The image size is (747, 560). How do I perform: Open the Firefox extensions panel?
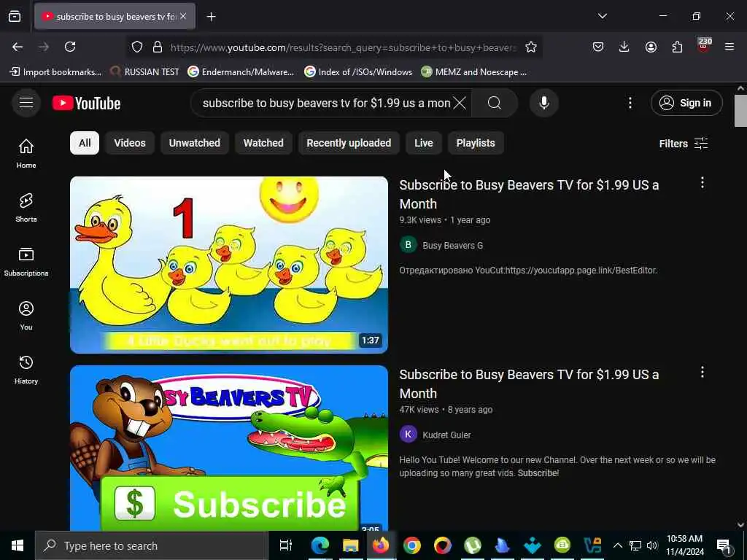click(677, 47)
